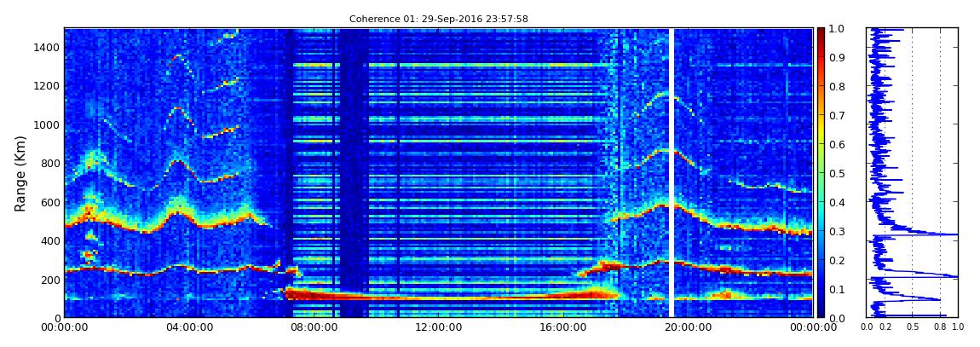Click the 600 range tick label
Viewport: 980px width, 347px height.
49,203
